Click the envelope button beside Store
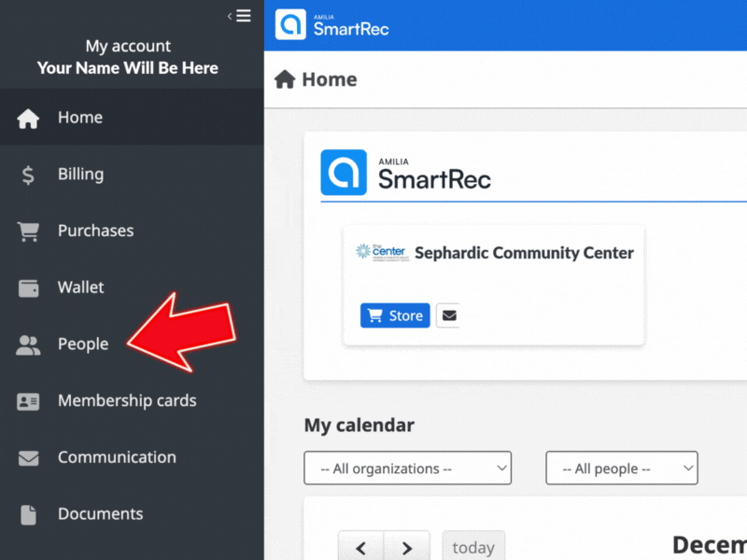 tap(449, 315)
